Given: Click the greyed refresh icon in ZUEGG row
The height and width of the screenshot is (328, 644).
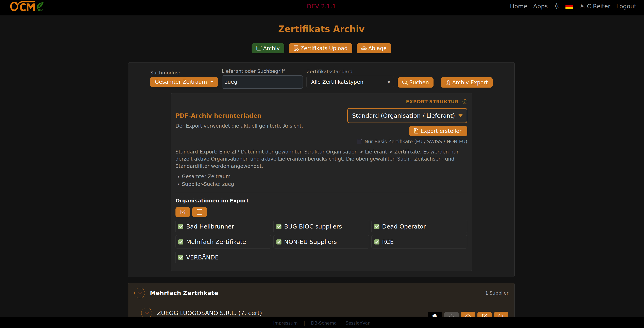Looking at the screenshot, I should tap(451, 315).
